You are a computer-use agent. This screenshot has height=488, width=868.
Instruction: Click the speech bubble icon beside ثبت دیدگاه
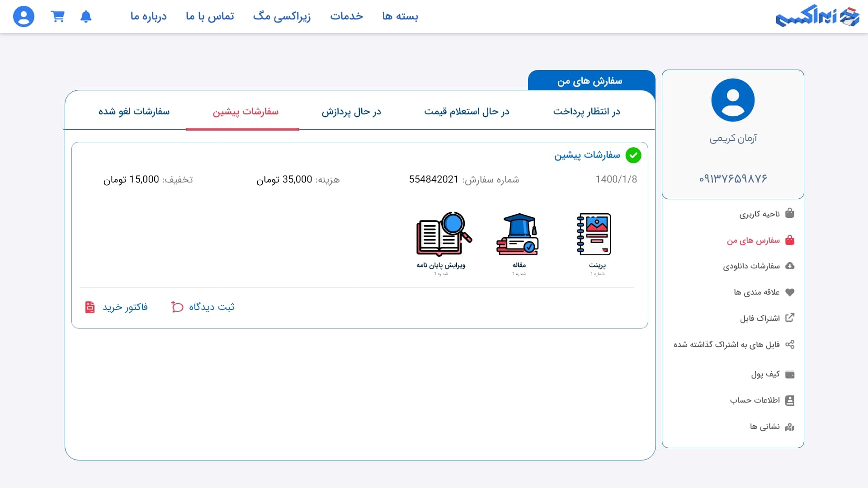coord(177,307)
